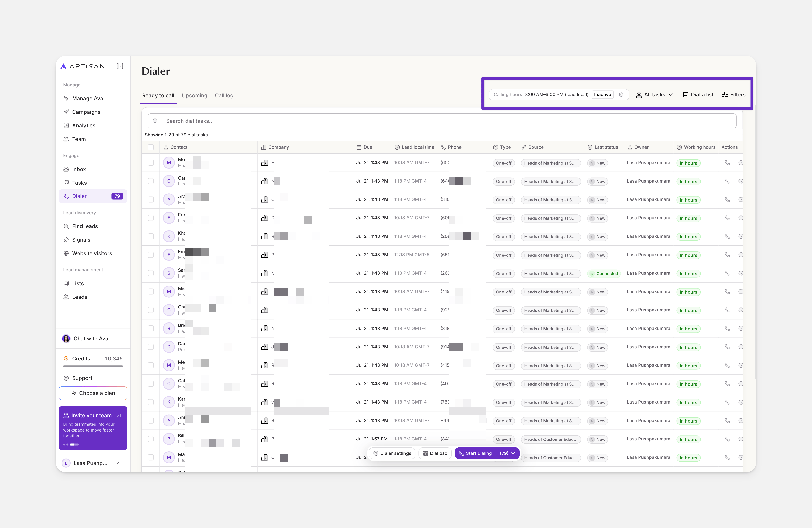Click Dial a list

click(698, 95)
